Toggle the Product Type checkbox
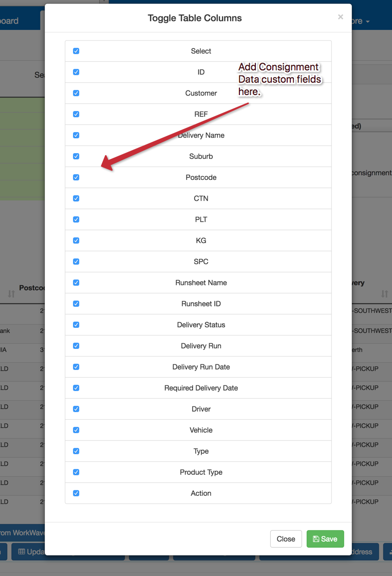The height and width of the screenshot is (576, 392). [76, 472]
